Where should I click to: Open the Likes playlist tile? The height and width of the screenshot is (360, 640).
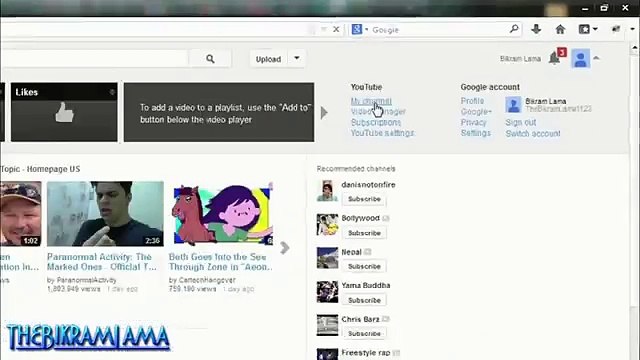tap(64, 112)
